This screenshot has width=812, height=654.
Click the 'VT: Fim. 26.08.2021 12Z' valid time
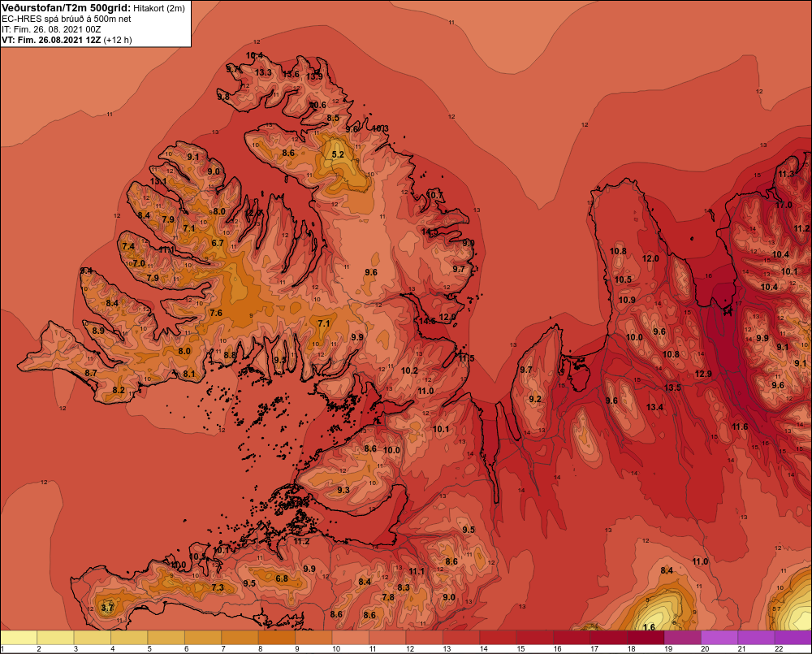tap(51, 40)
